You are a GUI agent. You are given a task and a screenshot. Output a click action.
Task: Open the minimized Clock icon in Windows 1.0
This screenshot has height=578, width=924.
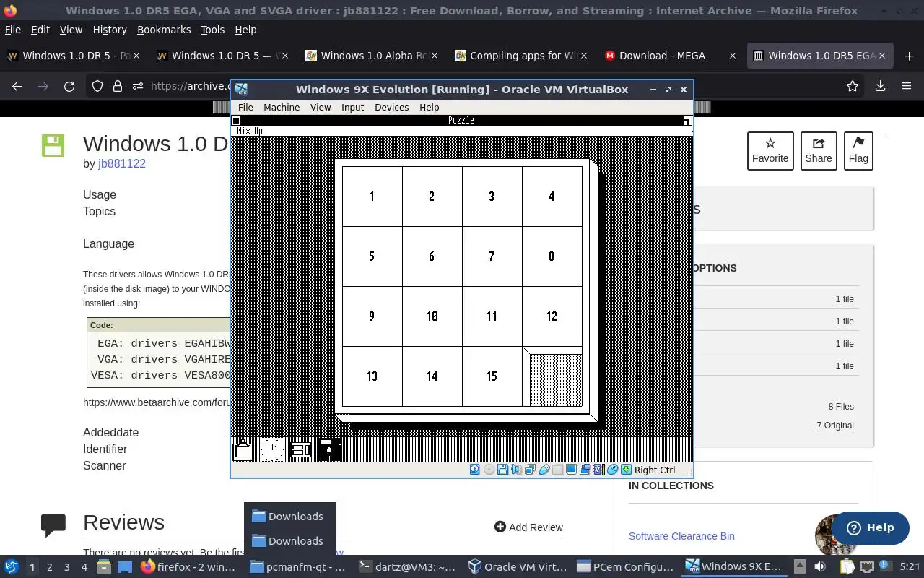coord(271,449)
